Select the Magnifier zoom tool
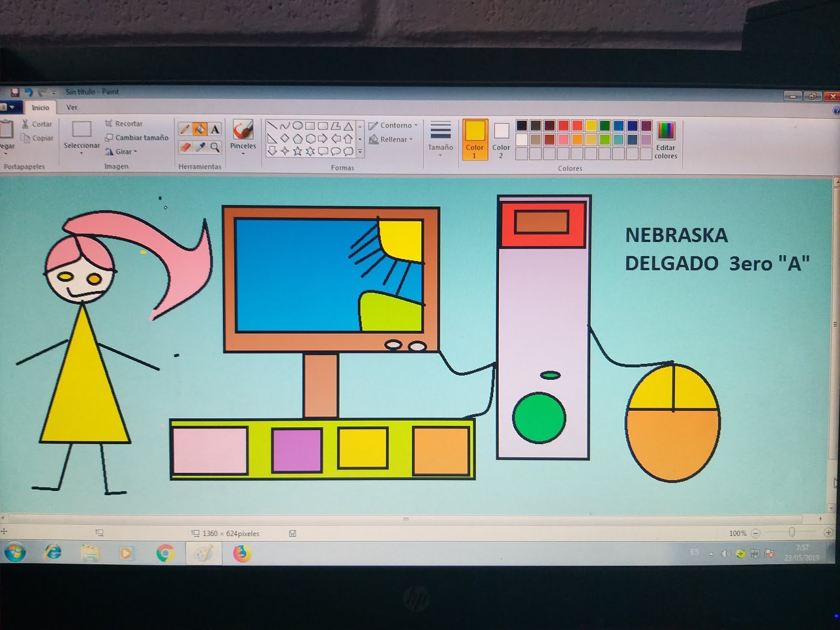Screen dimensions: 840x630 click(x=214, y=147)
